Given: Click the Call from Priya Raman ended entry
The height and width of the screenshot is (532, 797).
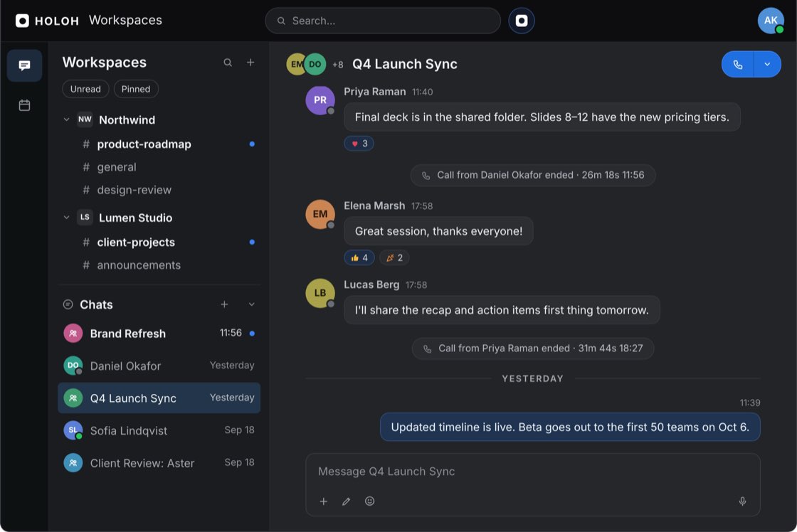Looking at the screenshot, I should [533, 349].
